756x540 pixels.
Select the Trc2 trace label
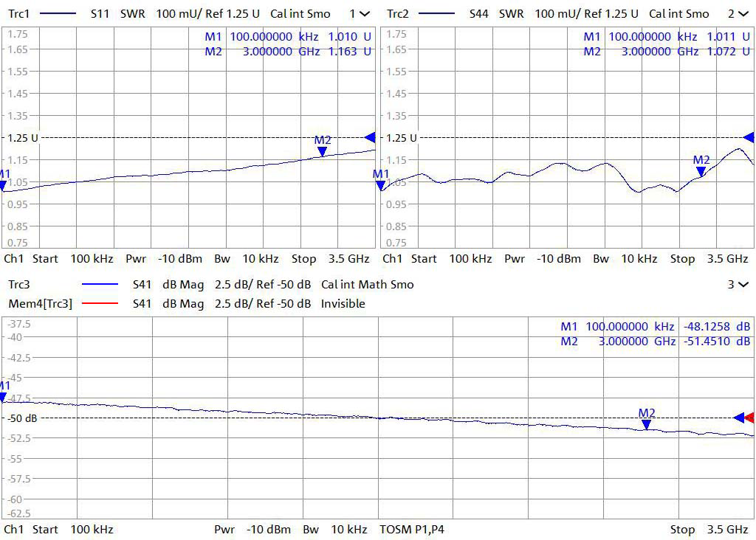[397, 14]
